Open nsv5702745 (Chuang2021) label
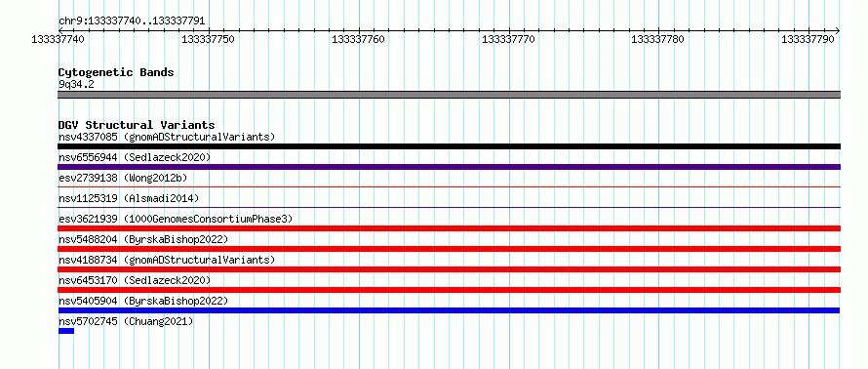 pos(126,321)
